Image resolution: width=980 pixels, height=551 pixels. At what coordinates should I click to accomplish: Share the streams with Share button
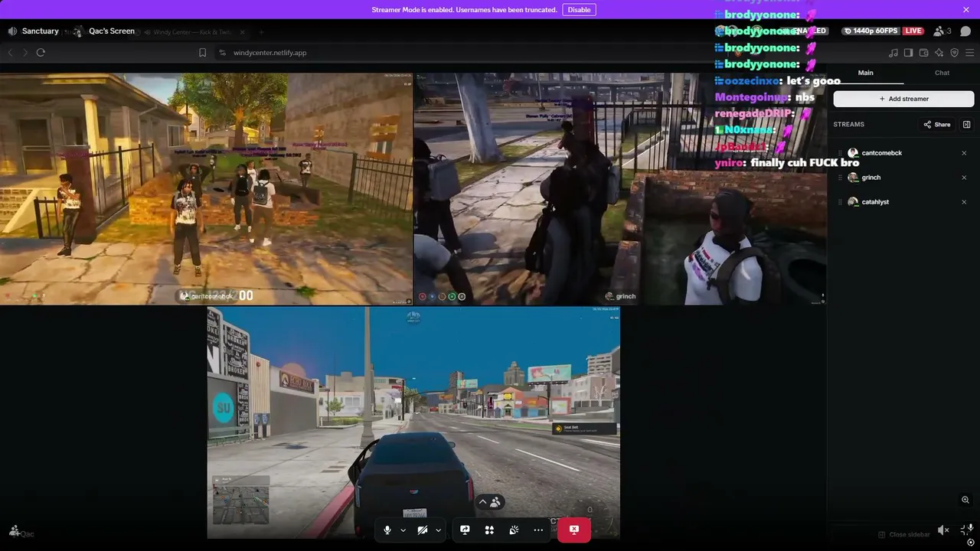tap(936, 125)
